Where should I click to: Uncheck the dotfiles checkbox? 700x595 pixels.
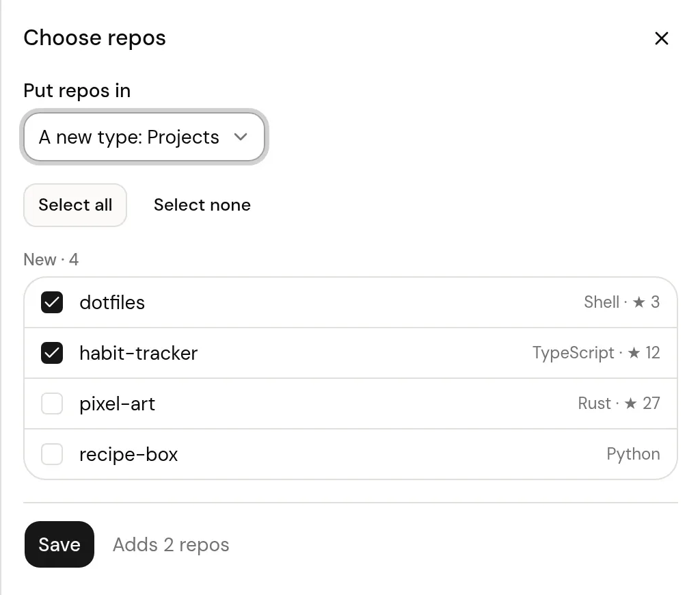52,302
